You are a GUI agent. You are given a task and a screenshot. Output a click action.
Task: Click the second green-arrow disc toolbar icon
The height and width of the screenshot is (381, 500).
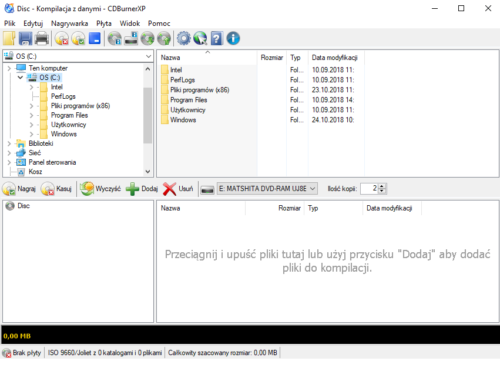[164, 38]
